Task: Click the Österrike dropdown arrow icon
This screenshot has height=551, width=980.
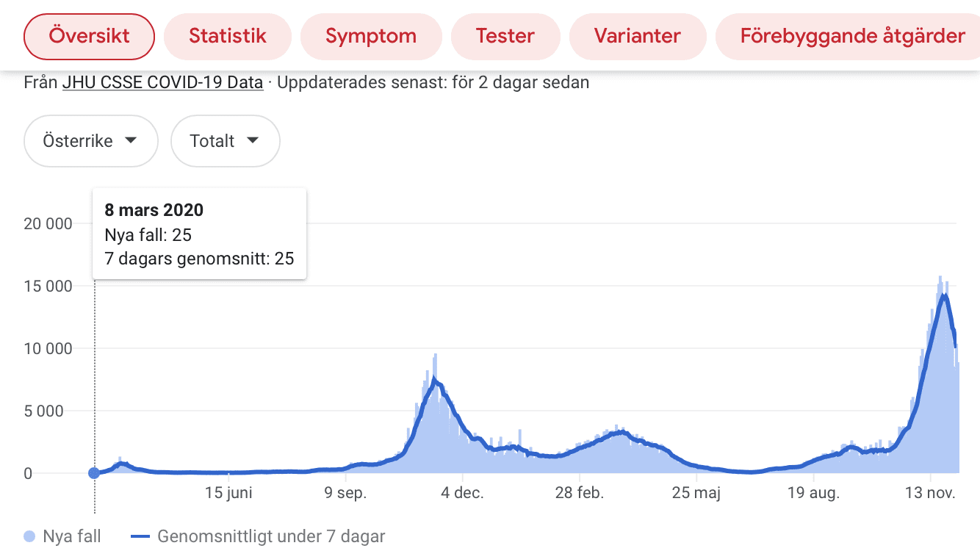Action: [x=131, y=140]
